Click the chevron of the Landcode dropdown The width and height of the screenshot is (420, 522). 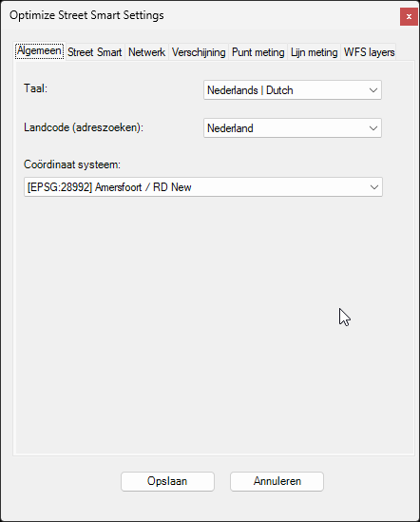(x=373, y=128)
